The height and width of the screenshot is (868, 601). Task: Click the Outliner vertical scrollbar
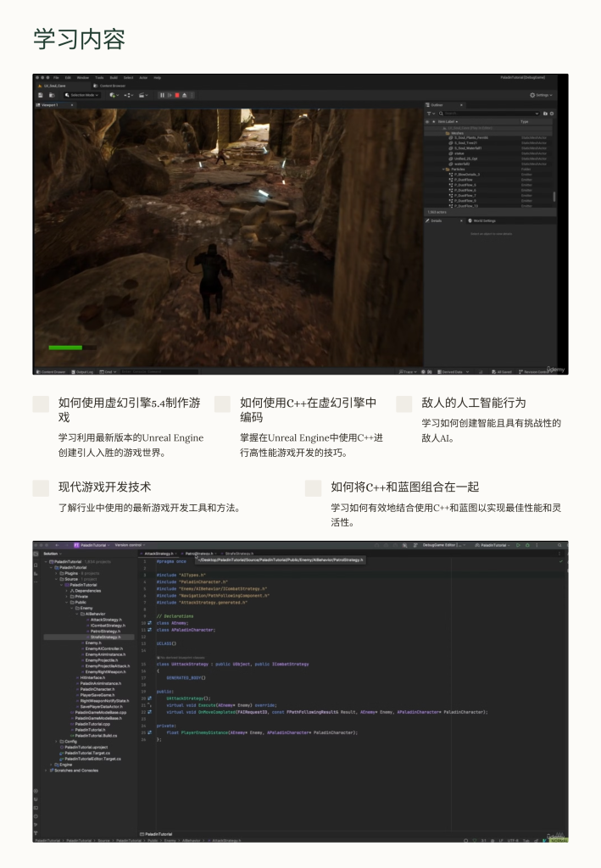tap(554, 197)
